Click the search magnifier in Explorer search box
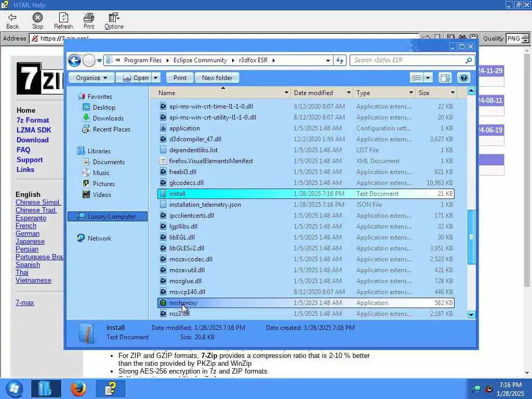The image size is (532, 399). [x=469, y=60]
